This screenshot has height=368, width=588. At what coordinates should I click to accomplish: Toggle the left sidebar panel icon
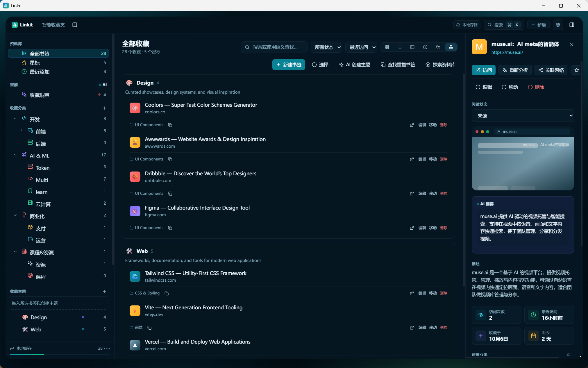click(x=75, y=25)
